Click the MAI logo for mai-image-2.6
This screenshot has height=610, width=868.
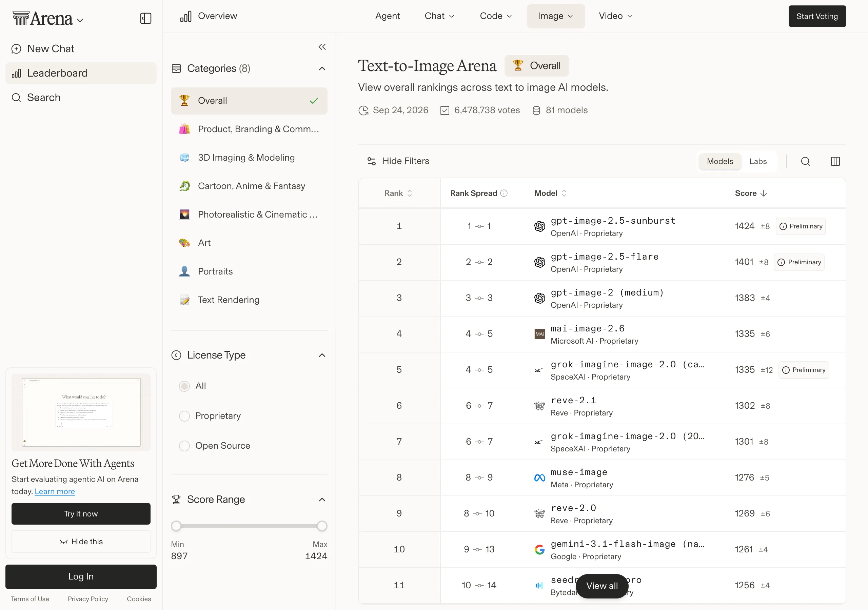539,334
